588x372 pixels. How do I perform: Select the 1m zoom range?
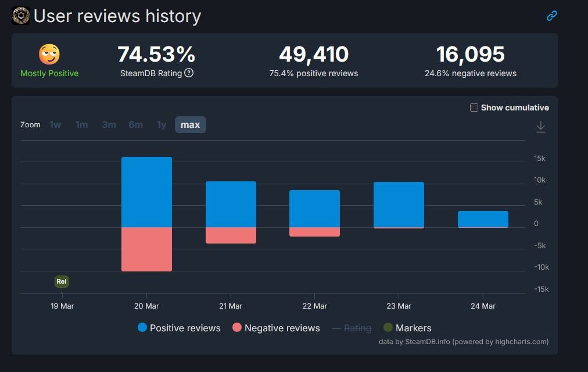(x=81, y=125)
